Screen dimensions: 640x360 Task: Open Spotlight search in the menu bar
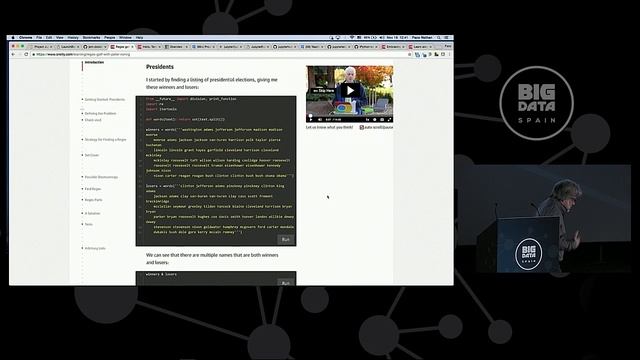click(439, 38)
